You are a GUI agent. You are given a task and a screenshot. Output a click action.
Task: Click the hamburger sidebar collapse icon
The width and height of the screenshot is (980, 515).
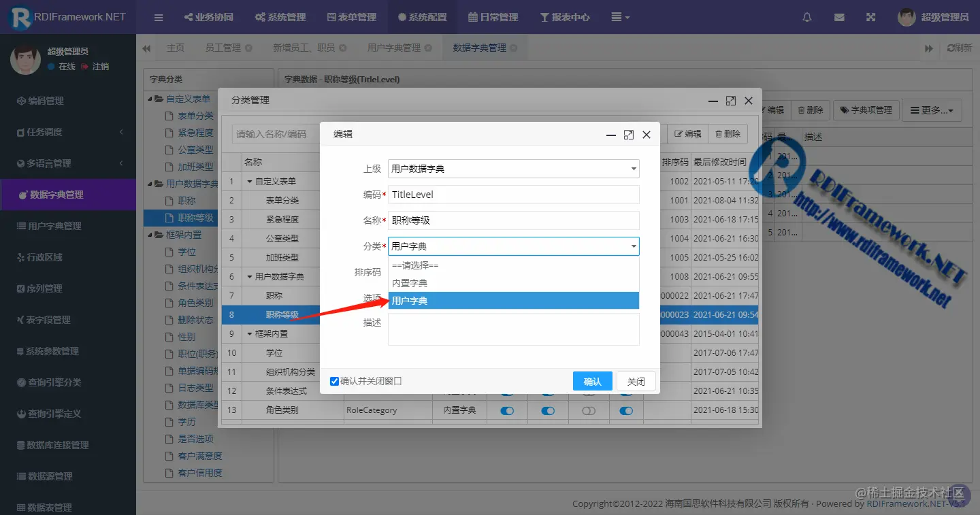click(x=158, y=17)
